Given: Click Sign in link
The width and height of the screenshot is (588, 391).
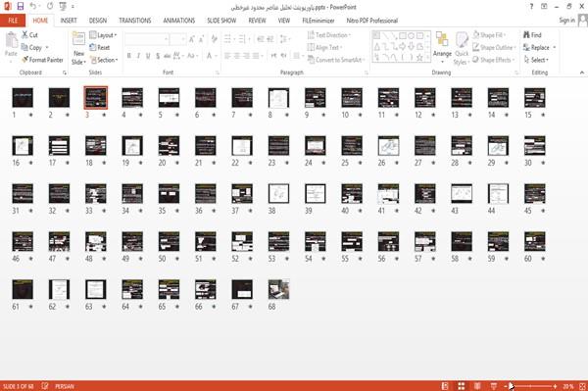Looking at the screenshot, I should [566, 21].
